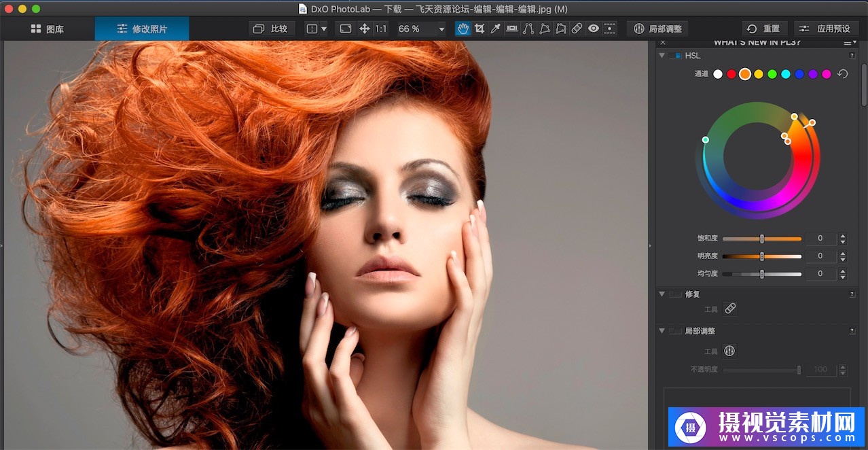Toggle the 局部调整 panel enable switch
868x450 pixels.
point(674,331)
